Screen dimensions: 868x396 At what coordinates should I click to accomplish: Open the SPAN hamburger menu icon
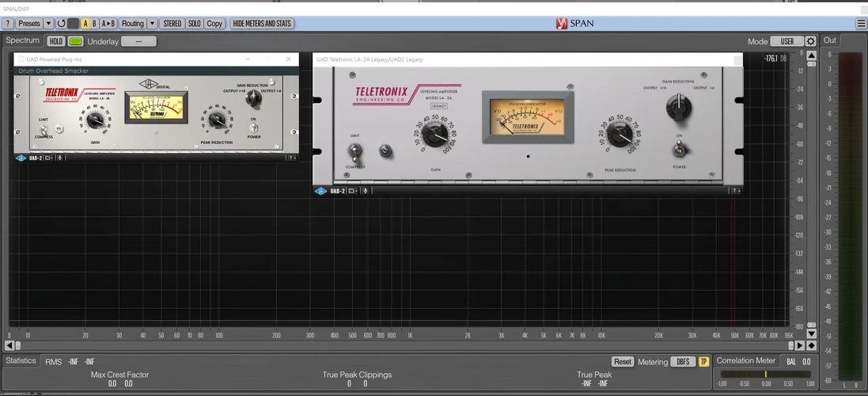pyautogui.click(x=861, y=24)
